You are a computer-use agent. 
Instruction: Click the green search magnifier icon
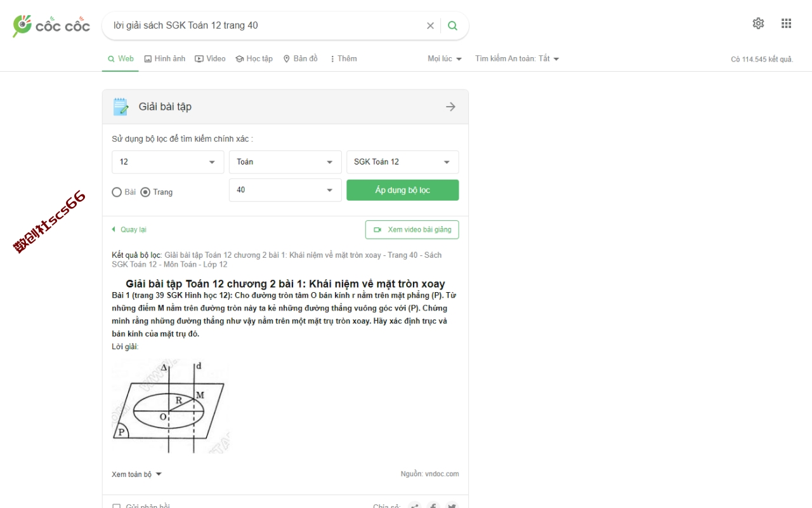tap(452, 26)
